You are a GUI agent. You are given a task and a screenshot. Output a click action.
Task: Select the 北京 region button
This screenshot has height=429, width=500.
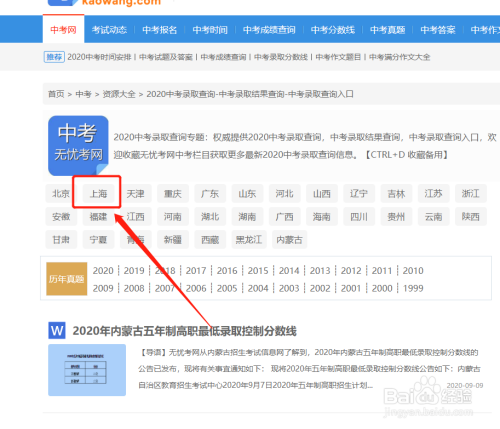[61, 193]
